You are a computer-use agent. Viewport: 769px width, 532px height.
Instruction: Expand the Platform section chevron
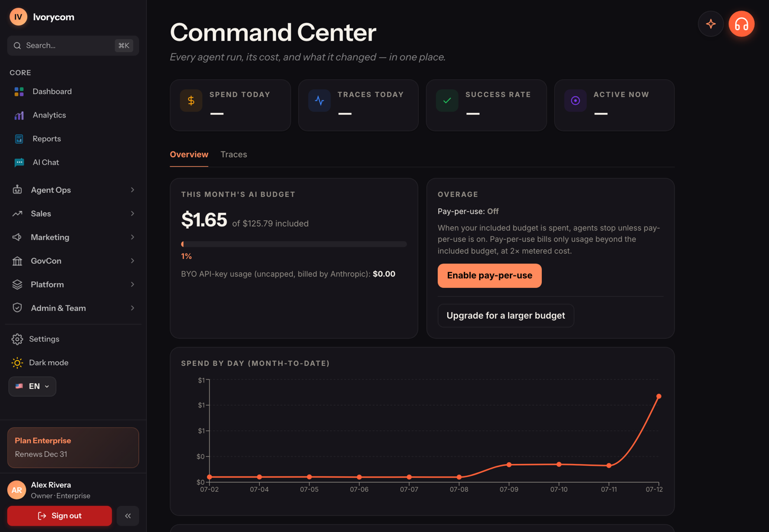coord(133,284)
